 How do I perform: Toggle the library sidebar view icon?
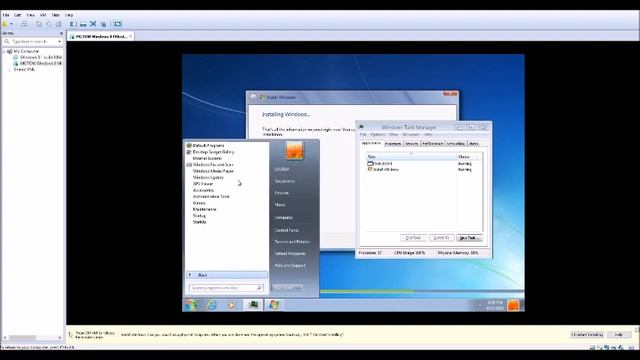click(x=73, y=24)
